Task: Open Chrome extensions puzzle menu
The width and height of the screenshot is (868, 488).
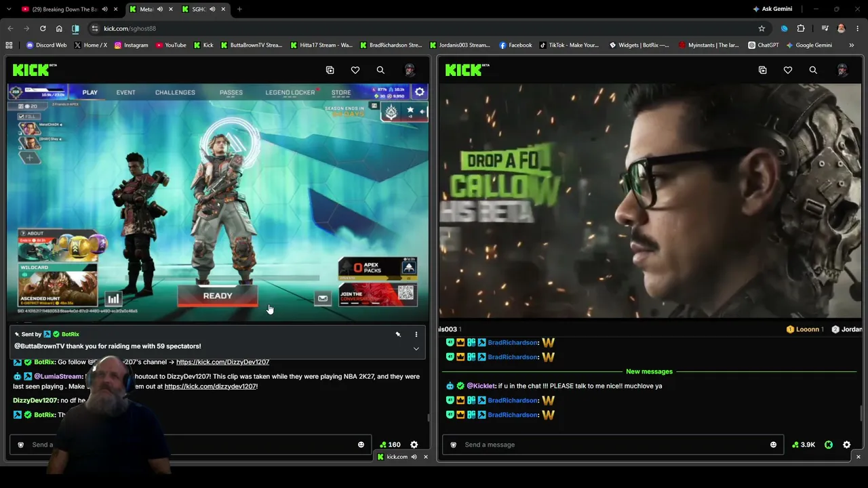Action: pyautogui.click(x=801, y=28)
